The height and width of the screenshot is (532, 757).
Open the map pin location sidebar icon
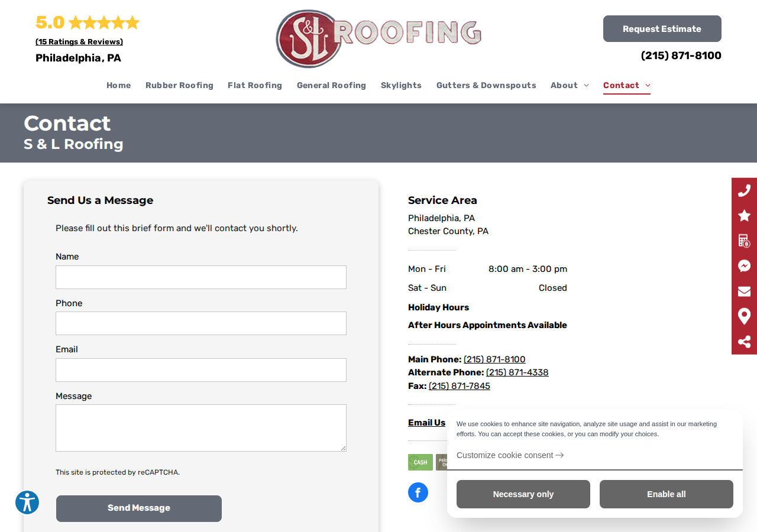[x=744, y=316]
